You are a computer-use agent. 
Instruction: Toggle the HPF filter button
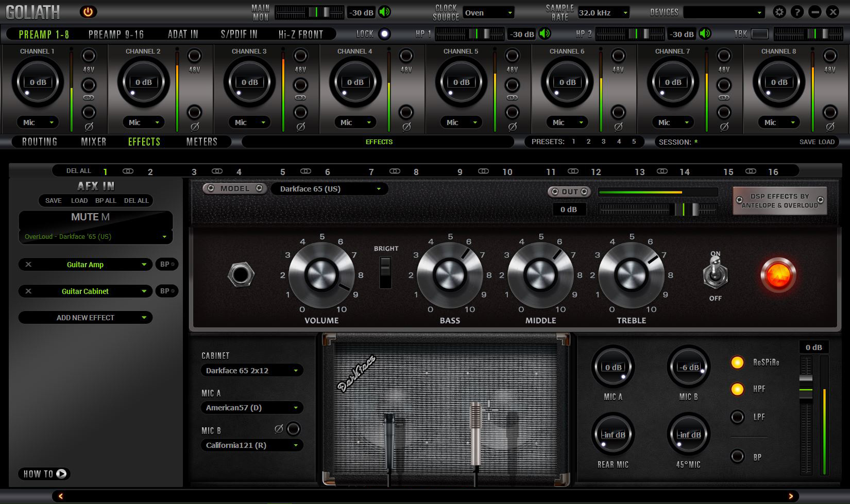point(737,389)
